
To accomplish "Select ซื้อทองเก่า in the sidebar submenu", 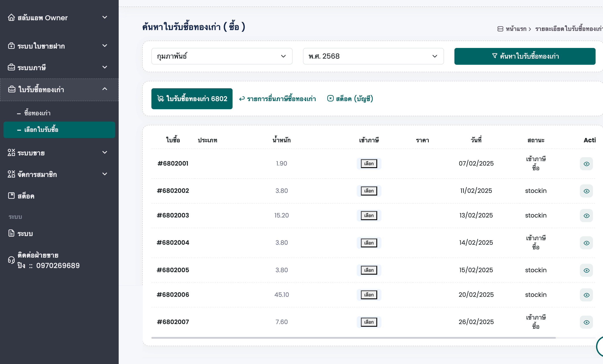I will point(37,113).
